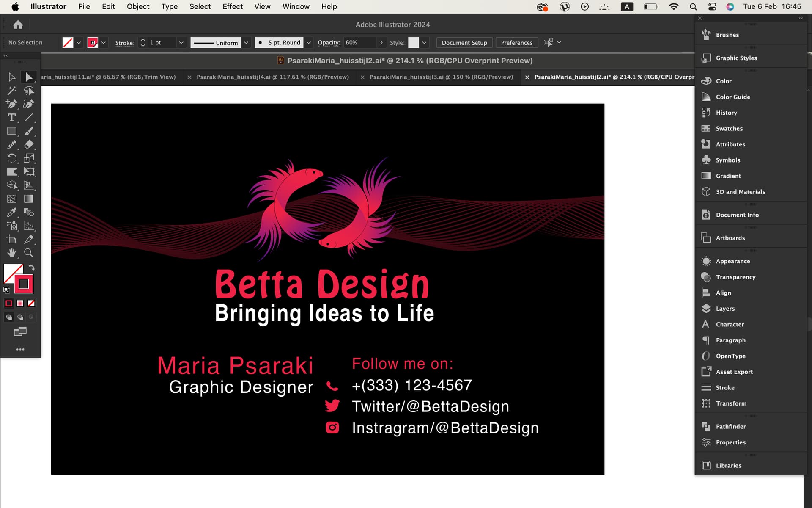Select the Scale tool
Screen dimensions: 812x508
pyautogui.click(x=29, y=158)
